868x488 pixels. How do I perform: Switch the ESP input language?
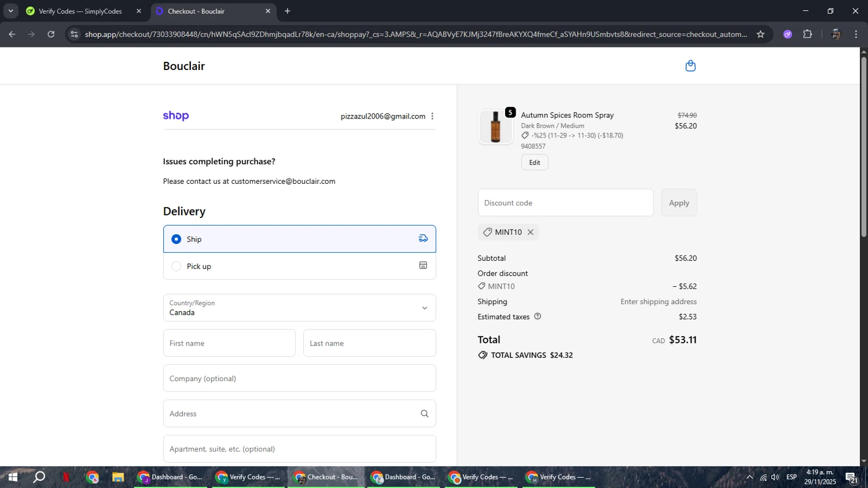[792, 477]
